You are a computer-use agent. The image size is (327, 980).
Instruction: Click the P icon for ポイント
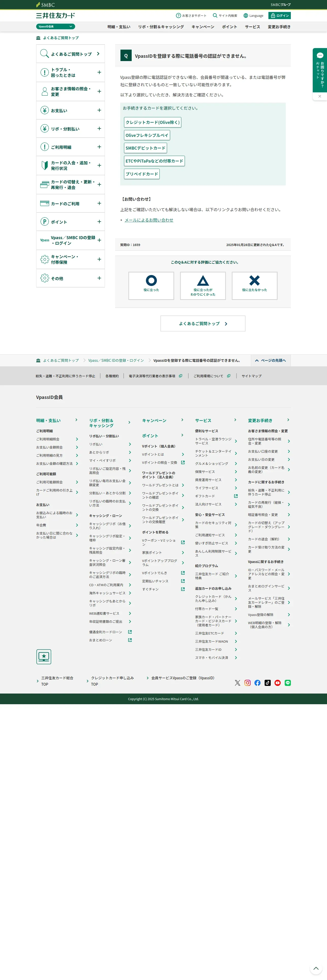click(x=45, y=222)
